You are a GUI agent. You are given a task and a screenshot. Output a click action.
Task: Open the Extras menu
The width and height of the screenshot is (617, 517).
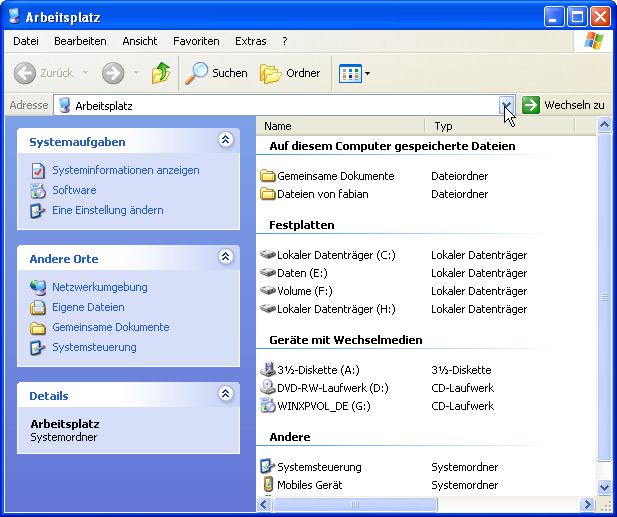(251, 41)
